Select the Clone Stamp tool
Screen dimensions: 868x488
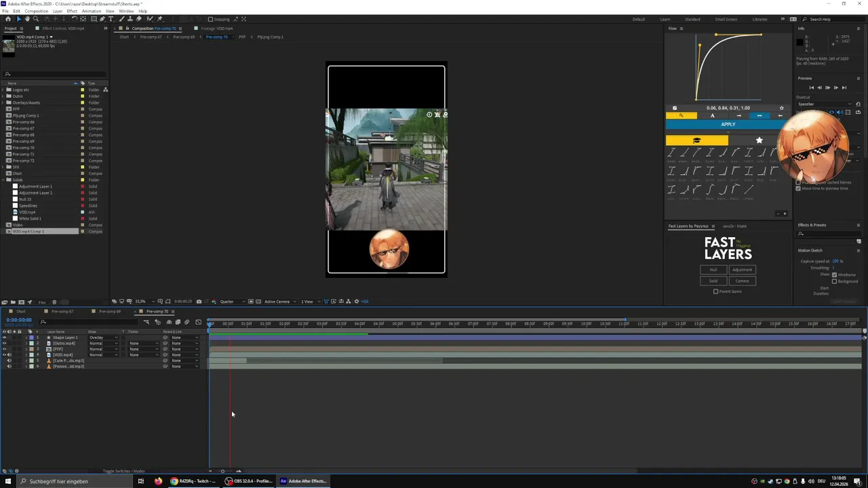130,19
